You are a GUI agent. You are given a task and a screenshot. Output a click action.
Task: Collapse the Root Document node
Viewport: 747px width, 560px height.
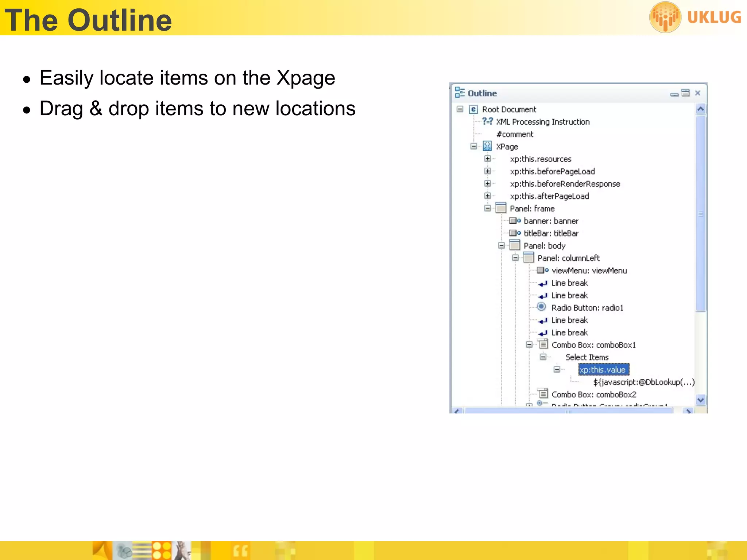[460, 109]
